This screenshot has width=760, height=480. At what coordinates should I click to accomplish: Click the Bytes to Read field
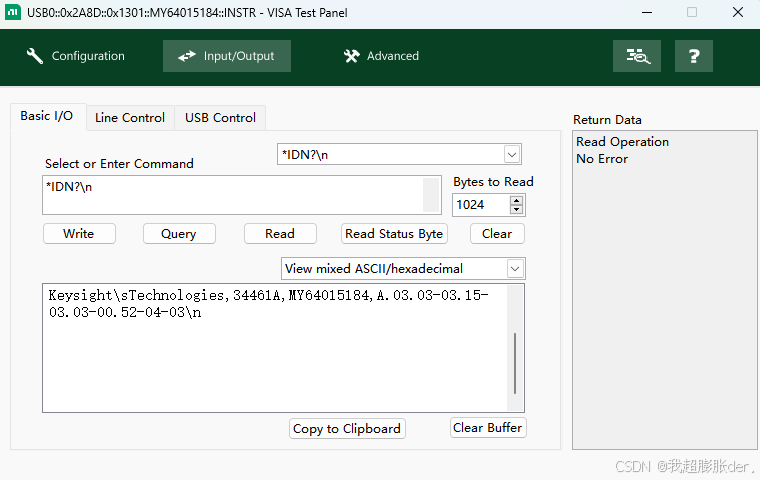point(482,205)
